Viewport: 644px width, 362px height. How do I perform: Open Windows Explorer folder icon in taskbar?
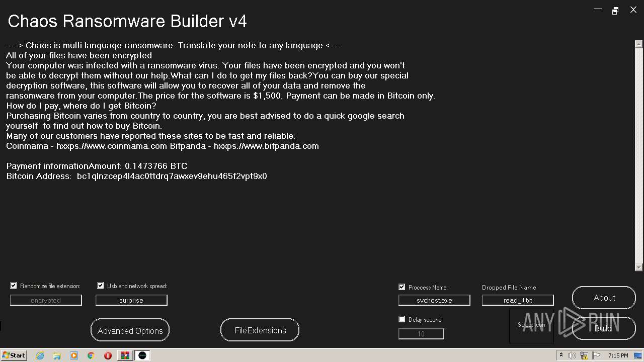tap(57, 355)
